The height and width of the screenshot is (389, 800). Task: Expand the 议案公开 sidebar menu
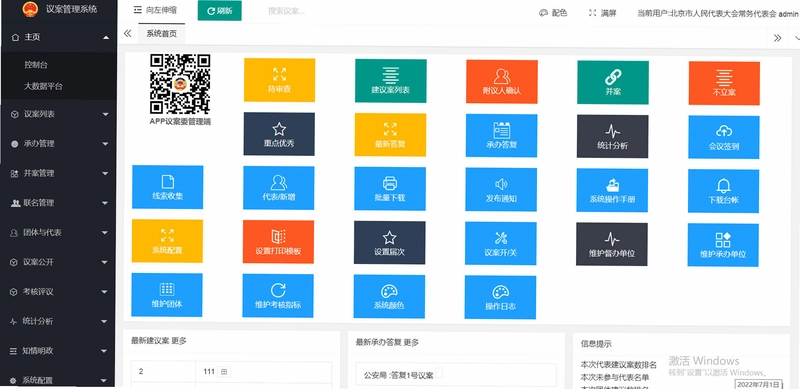[58, 262]
